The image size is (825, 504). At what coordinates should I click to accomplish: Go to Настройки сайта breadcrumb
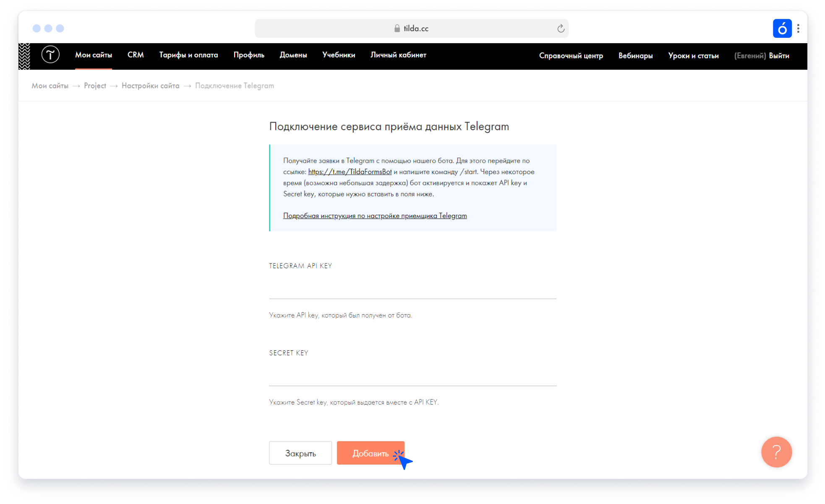(150, 86)
